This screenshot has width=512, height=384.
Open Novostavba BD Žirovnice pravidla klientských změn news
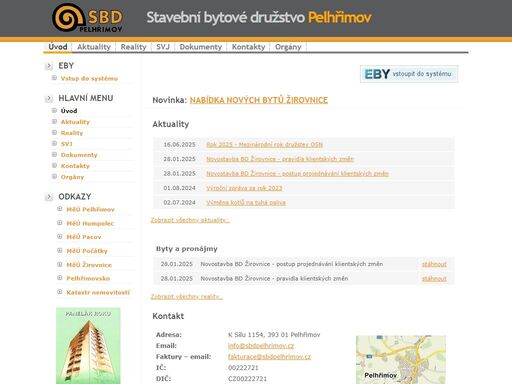pyautogui.click(x=280, y=159)
